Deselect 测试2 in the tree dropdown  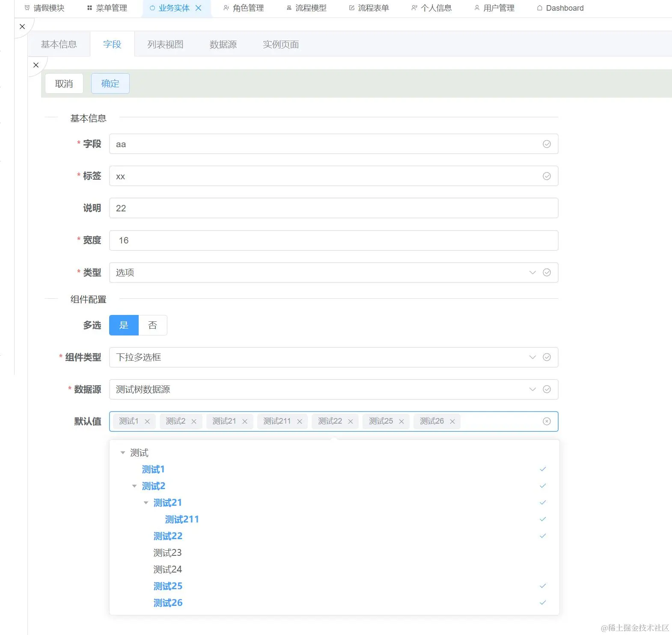(x=154, y=486)
